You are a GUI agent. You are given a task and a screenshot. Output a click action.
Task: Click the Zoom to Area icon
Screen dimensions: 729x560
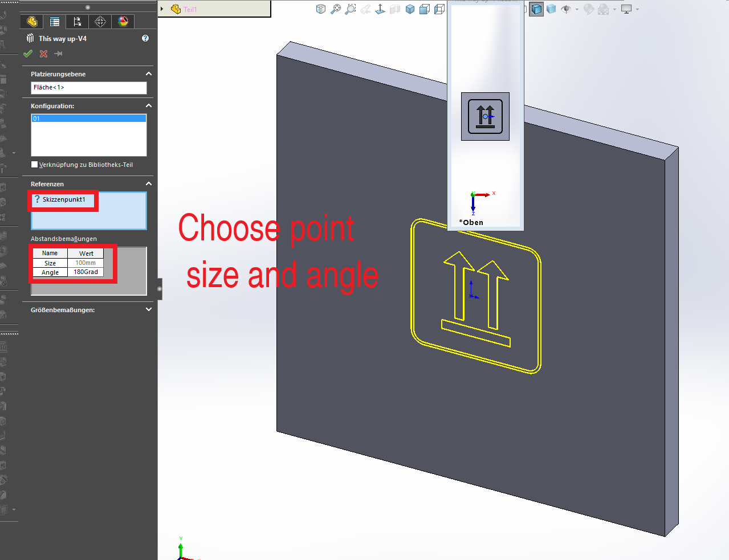click(351, 9)
